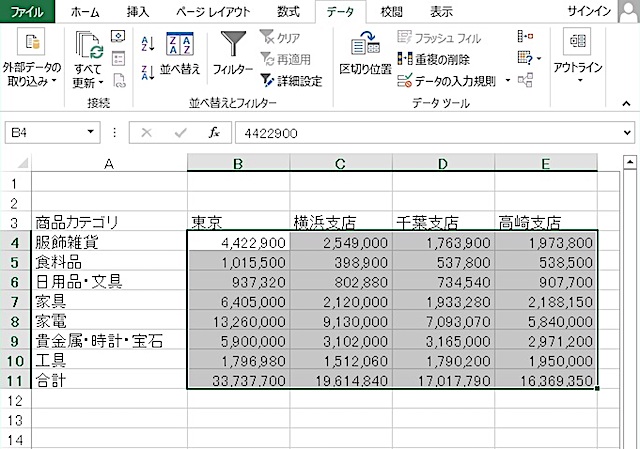640x449 pixels.
Task: Switch to the 校閲 tab
Action: point(391,12)
